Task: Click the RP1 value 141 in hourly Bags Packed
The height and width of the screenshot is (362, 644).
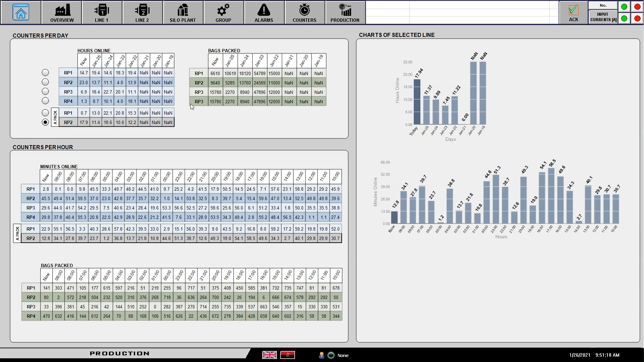Action: tap(46, 288)
